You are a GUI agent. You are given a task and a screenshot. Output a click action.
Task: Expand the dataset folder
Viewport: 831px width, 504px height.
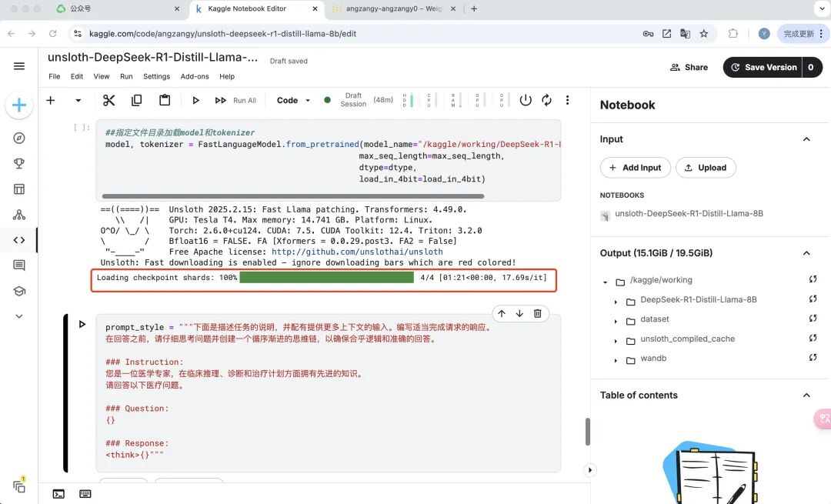(616, 321)
